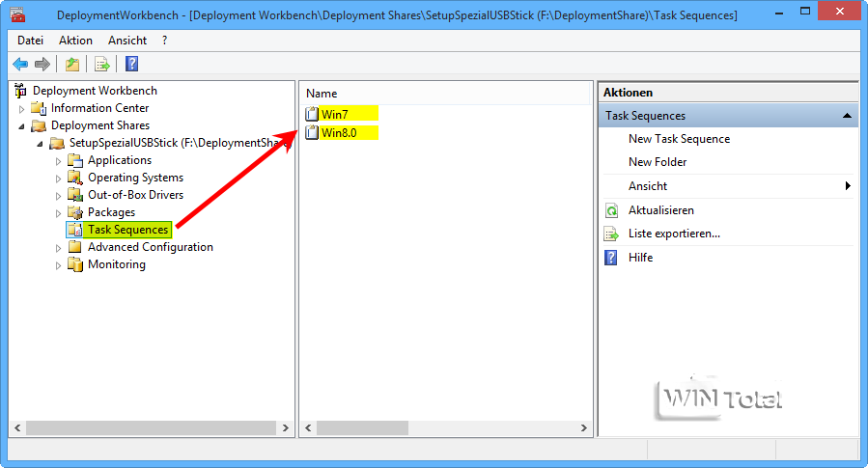The image size is (868, 468).
Task: Click the Back arrow toolbar icon
Action: coord(20,65)
